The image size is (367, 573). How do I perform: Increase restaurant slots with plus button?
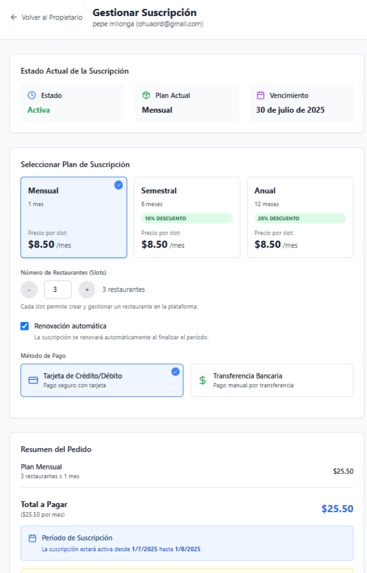tap(87, 290)
